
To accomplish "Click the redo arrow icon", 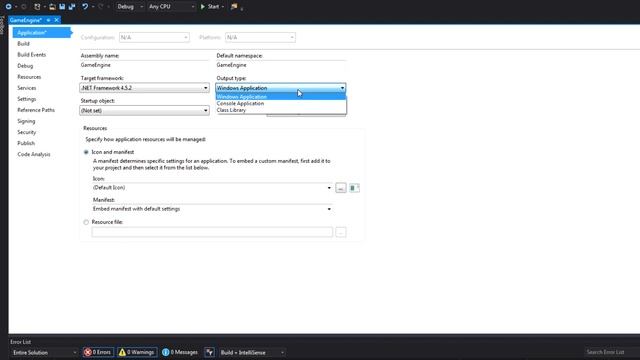I will [101, 7].
